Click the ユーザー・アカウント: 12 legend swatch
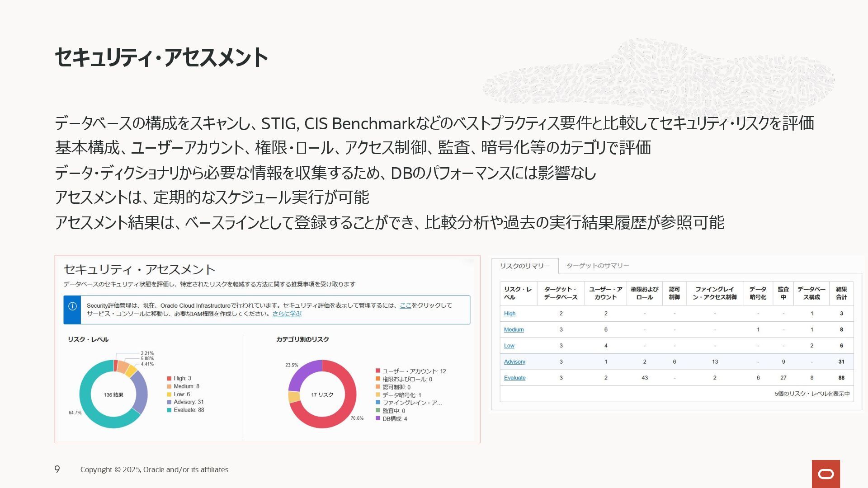The width and height of the screenshot is (868, 488). pos(378,371)
